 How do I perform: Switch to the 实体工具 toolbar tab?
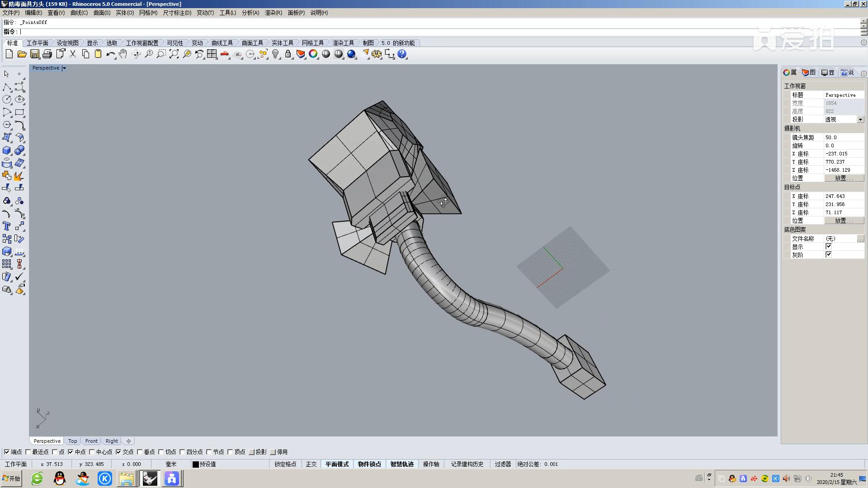pos(283,43)
